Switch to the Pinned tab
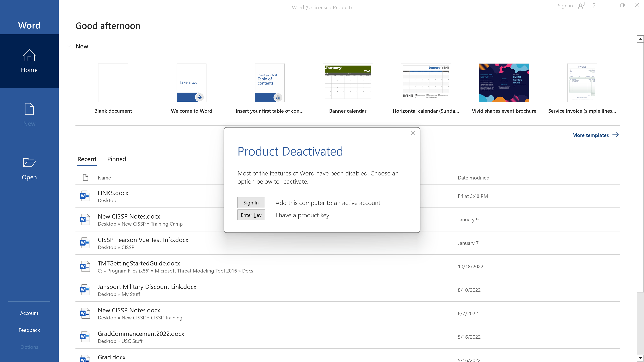 (117, 159)
